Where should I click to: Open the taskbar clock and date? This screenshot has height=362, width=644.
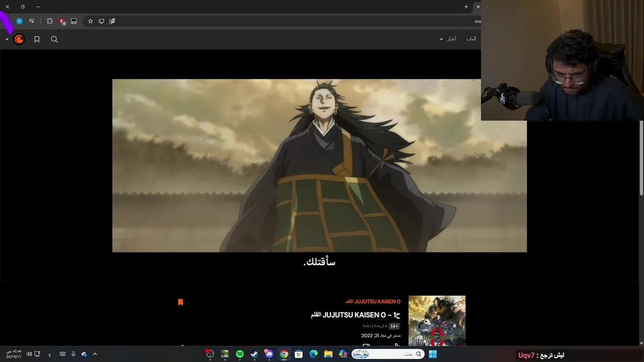14,354
